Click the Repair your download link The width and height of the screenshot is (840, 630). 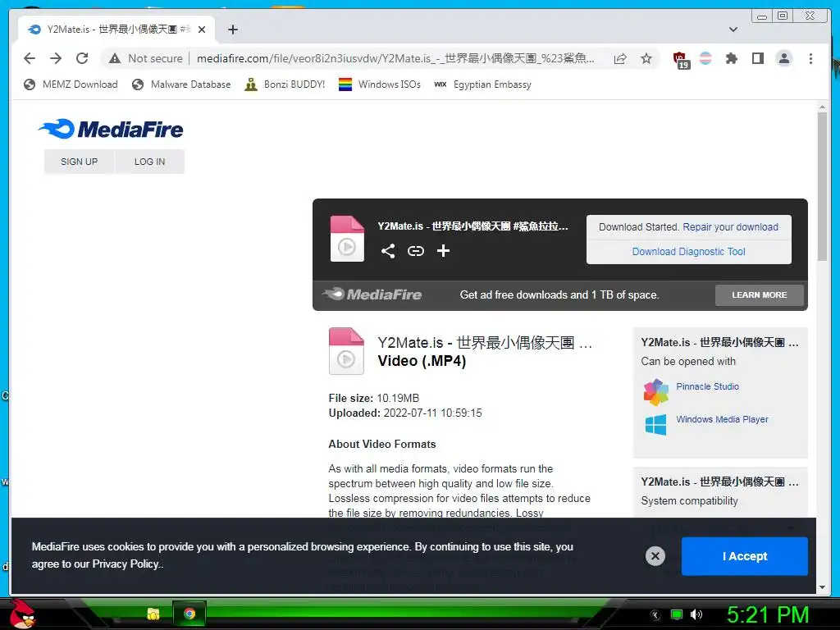point(730,226)
